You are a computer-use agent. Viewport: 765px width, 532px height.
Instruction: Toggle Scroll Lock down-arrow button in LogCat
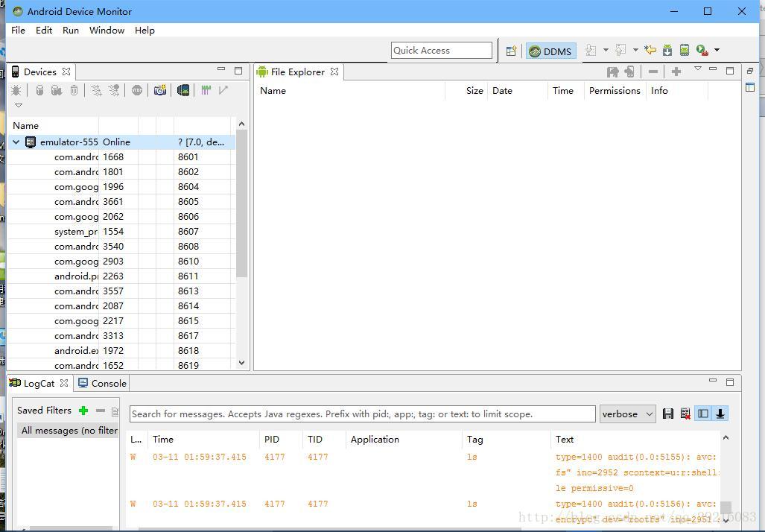coord(720,414)
